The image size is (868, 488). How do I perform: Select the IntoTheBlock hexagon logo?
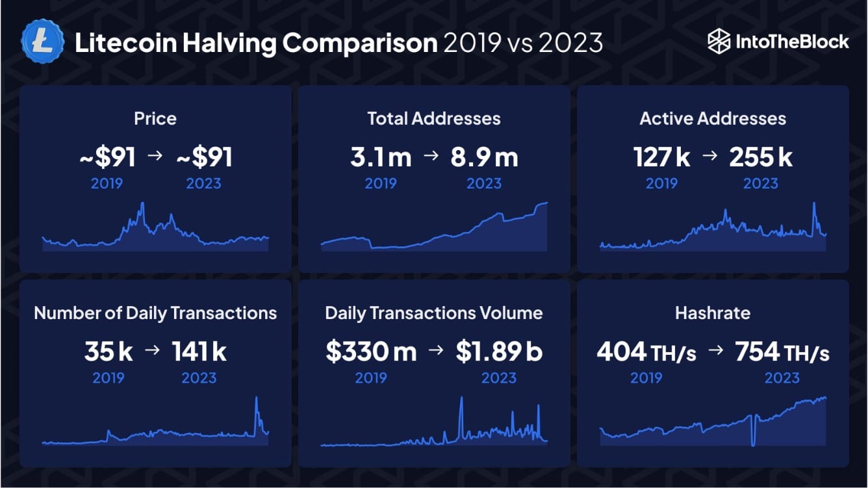(x=717, y=41)
